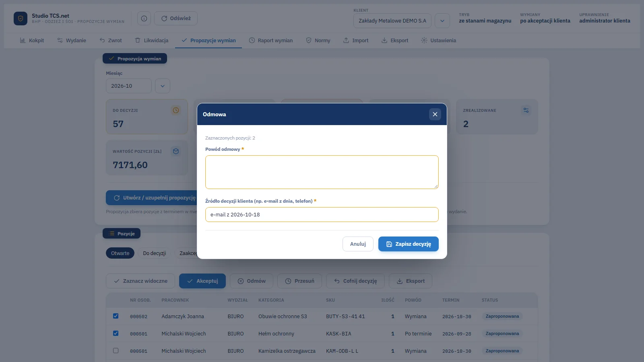Image resolution: width=644 pixels, height=362 pixels.
Task: Click Zaznacz widoczne button
Action: (140, 281)
